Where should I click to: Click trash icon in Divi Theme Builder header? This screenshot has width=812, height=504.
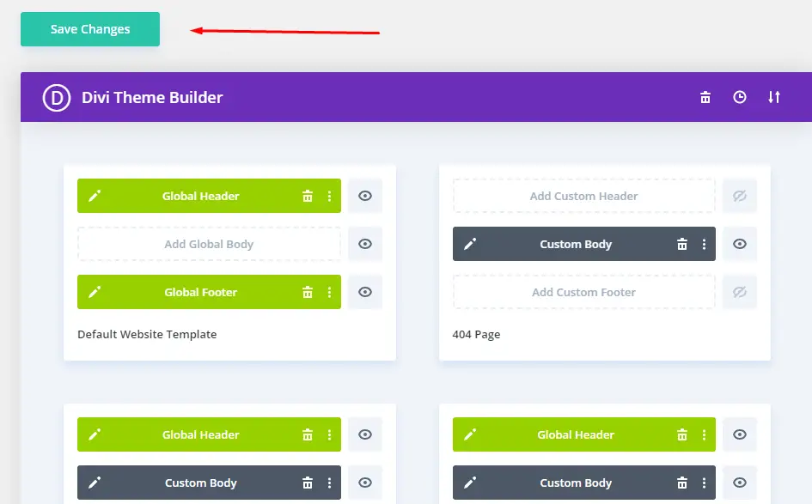point(705,97)
